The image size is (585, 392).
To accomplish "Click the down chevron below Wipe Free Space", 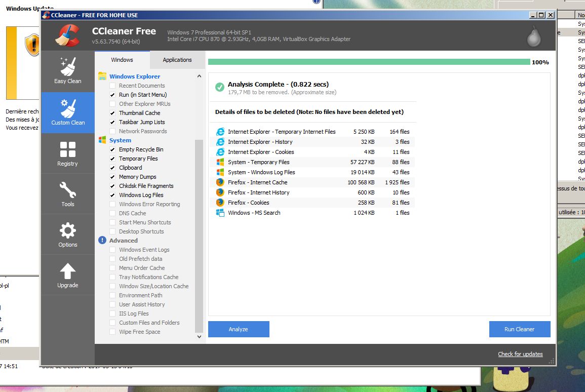I will (199, 336).
